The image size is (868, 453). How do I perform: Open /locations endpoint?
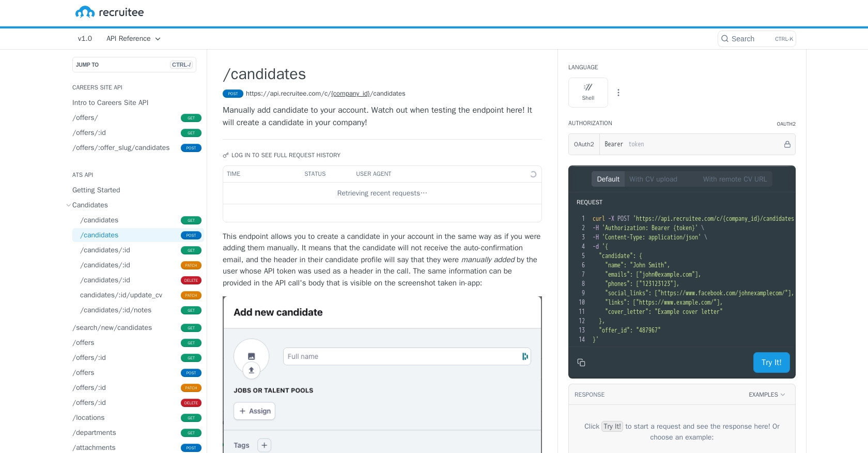coord(137,418)
